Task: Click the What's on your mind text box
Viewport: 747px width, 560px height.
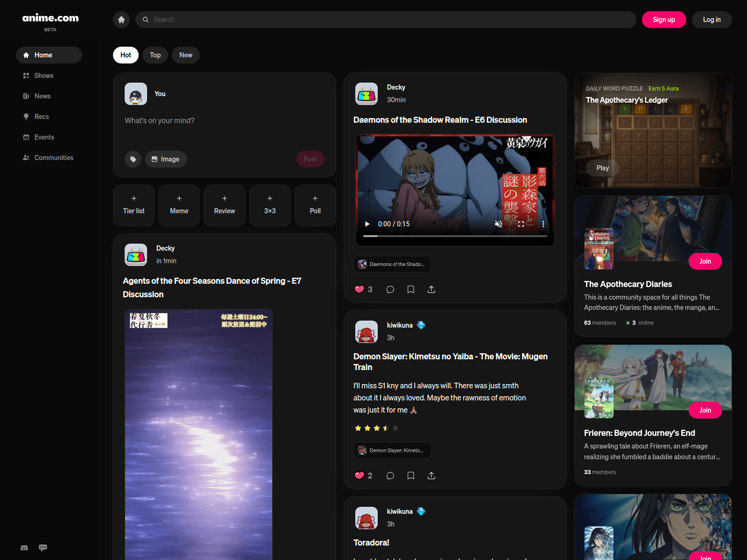Action: click(225, 121)
